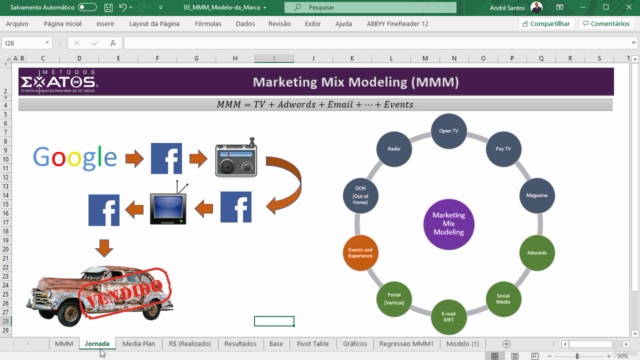Select the rusty car VENDIDO image
Screen dimensions: 640x360
pos(100,296)
